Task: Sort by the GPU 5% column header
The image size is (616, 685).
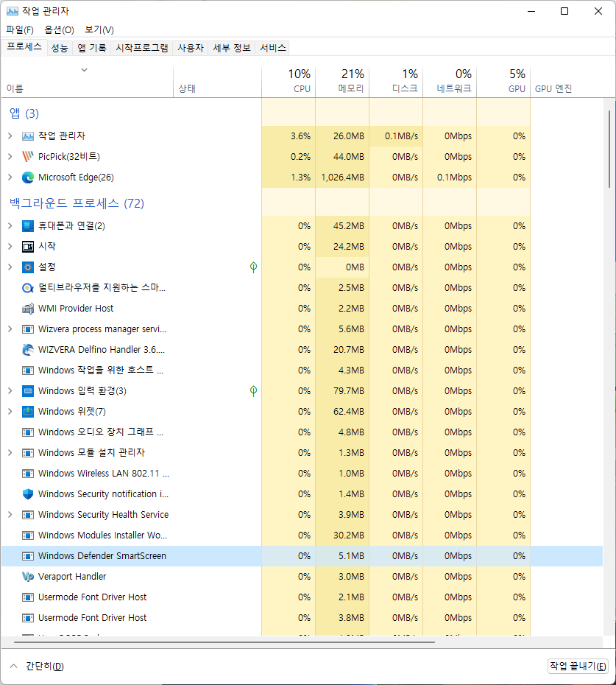Action: point(503,82)
